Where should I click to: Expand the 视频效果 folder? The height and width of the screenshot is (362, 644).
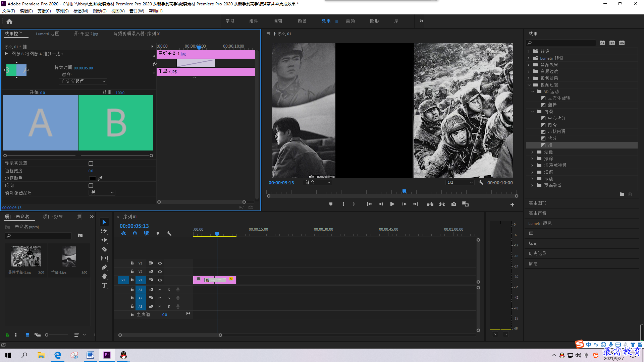coord(529,78)
